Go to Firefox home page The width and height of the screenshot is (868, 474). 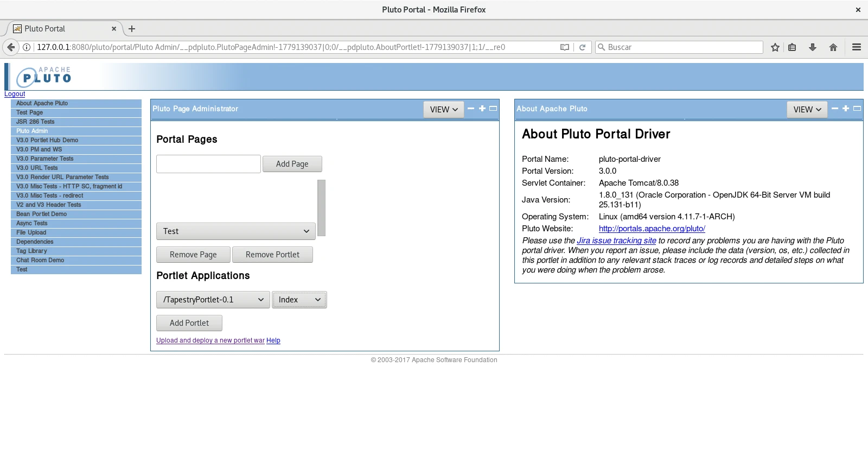(x=833, y=47)
